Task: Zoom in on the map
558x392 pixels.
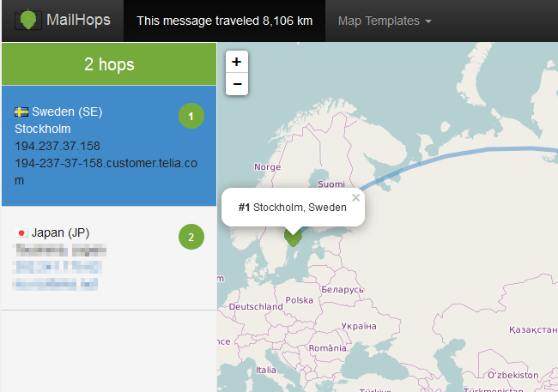Action: point(237,62)
